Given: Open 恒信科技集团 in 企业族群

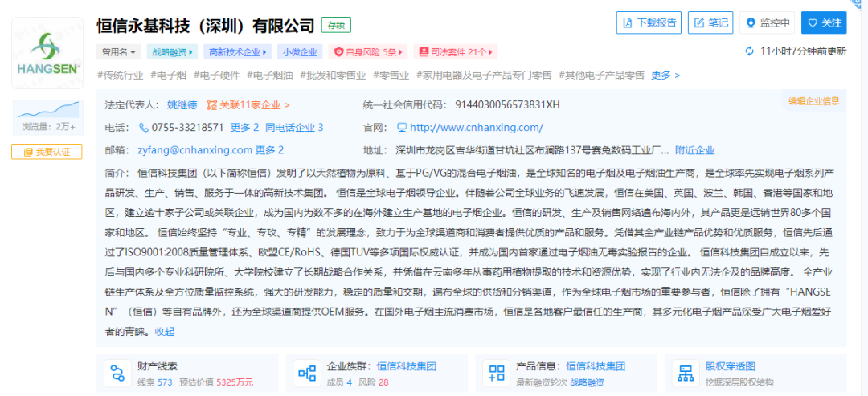Looking at the screenshot, I should tap(407, 366).
